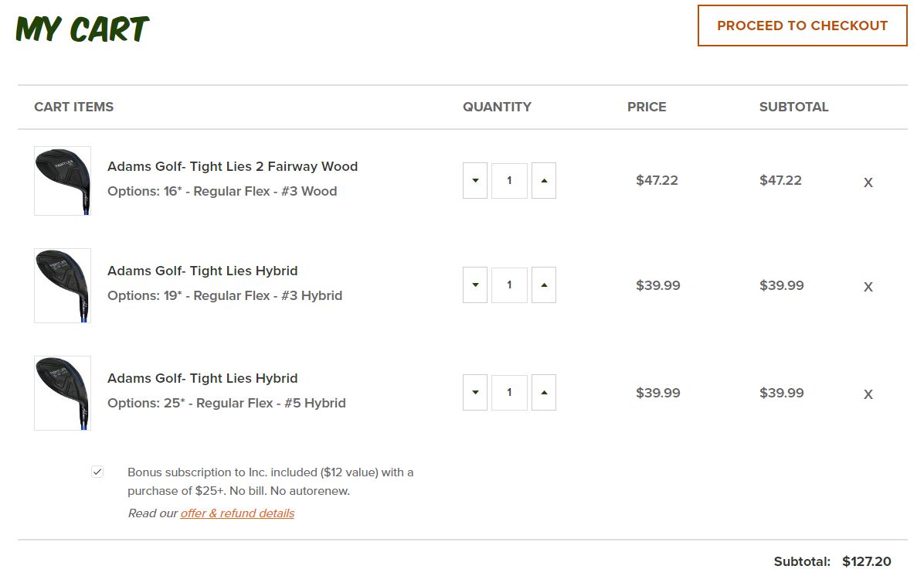Open the #3 Hybrid product thumbnail
This screenshot has height=583, width=924.
[63, 285]
